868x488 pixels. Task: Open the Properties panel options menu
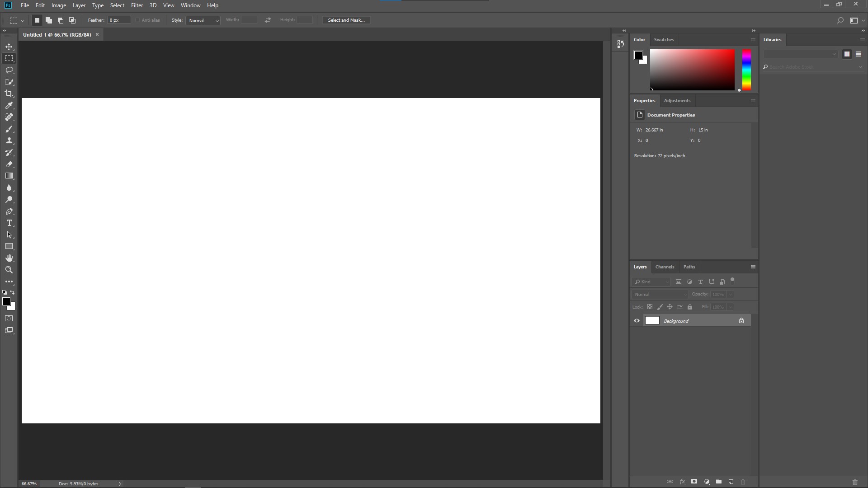(x=753, y=101)
